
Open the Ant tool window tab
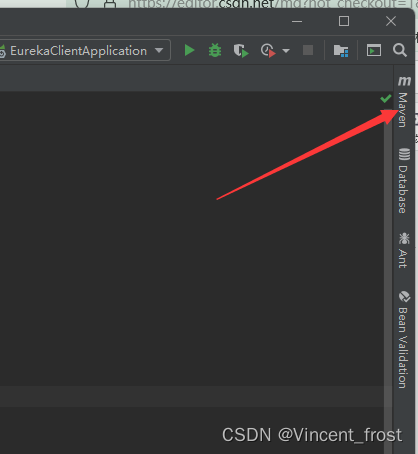(x=404, y=250)
